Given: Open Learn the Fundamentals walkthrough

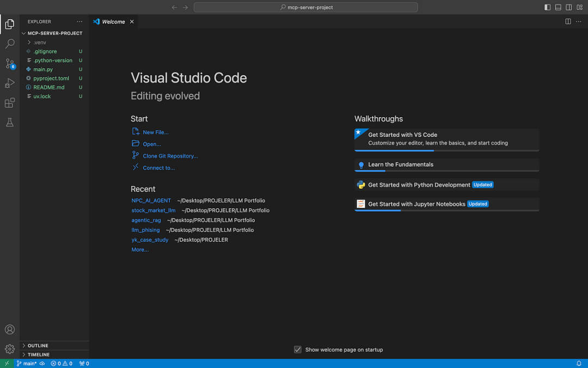Looking at the screenshot, I should pyautogui.click(x=446, y=165).
